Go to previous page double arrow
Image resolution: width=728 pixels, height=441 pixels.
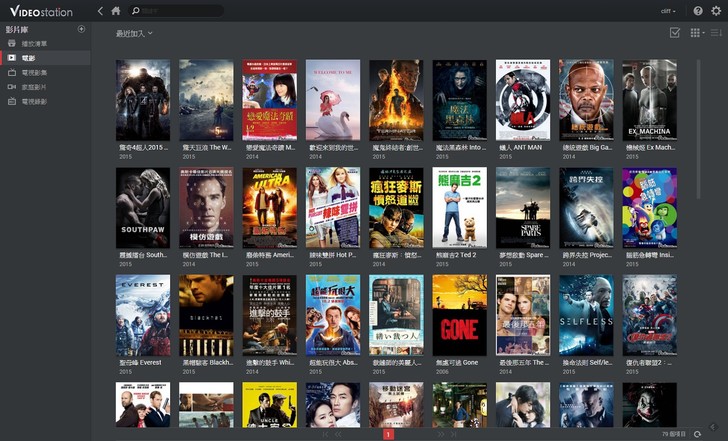(338, 435)
